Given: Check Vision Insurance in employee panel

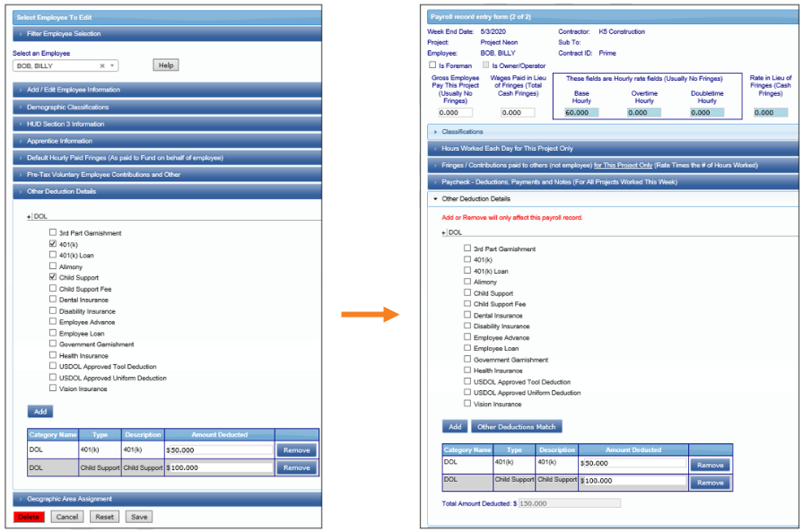Looking at the screenshot, I should click(x=53, y=388).
